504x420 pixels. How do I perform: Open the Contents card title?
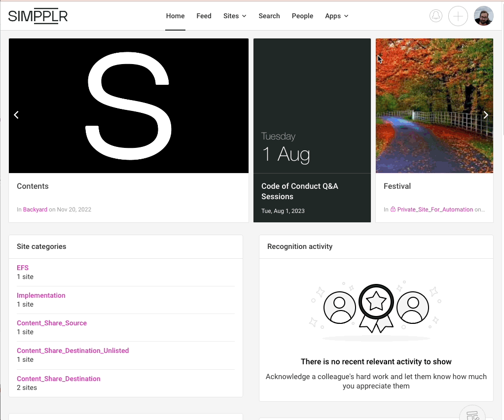(33, 186)
